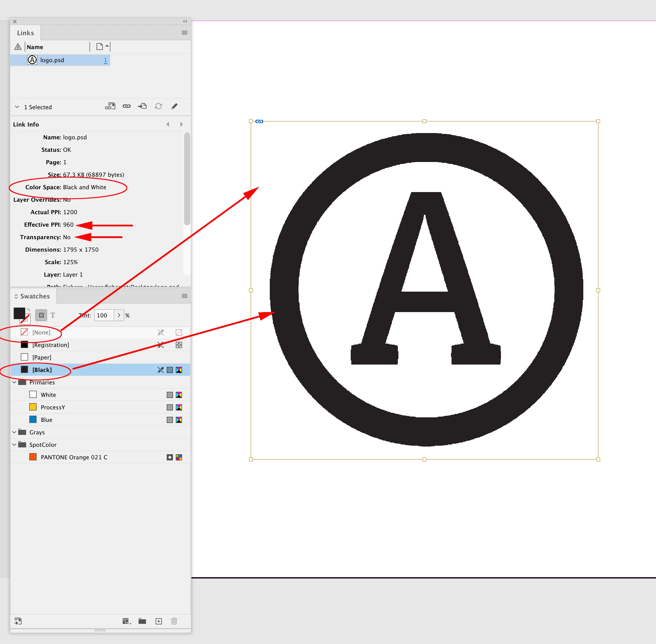Click the Go To Link icon
The height and width of the screenshot is (644, 656).
coord(143,107)
